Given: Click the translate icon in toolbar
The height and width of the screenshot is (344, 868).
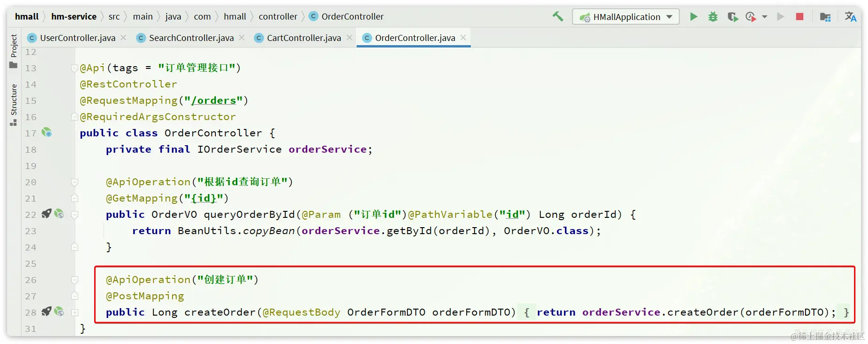Looking at the screenshot, I should (851, 17).
